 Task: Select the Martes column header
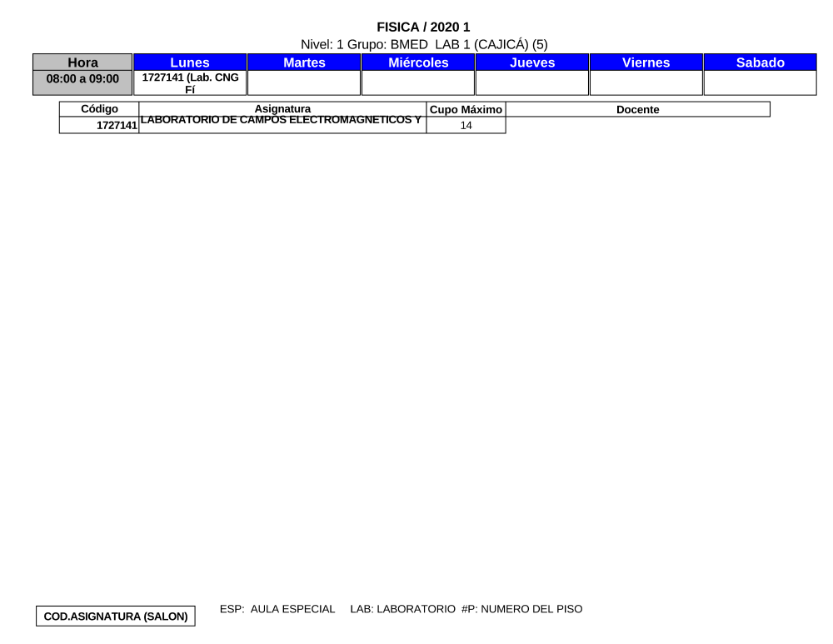pos(304,62)
